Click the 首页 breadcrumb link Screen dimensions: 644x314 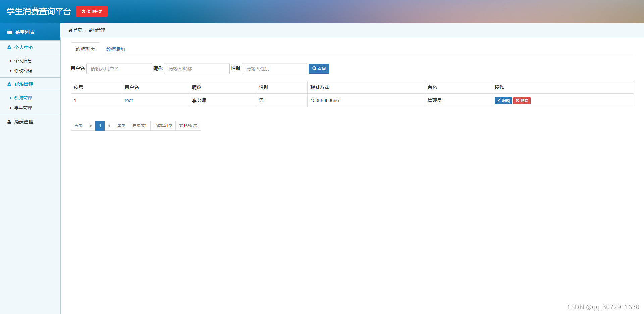(77, 30)
